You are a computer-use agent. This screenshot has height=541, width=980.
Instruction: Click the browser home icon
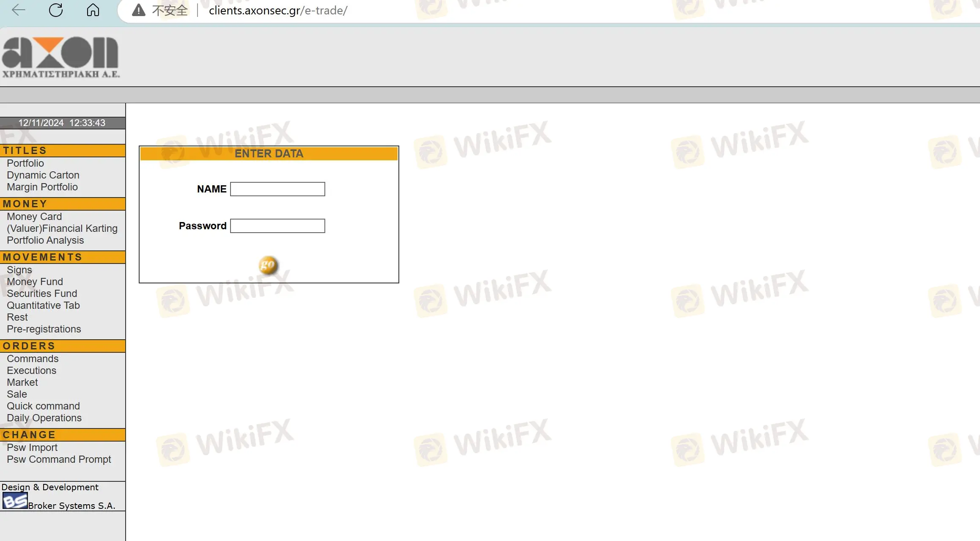click(93, 10)
